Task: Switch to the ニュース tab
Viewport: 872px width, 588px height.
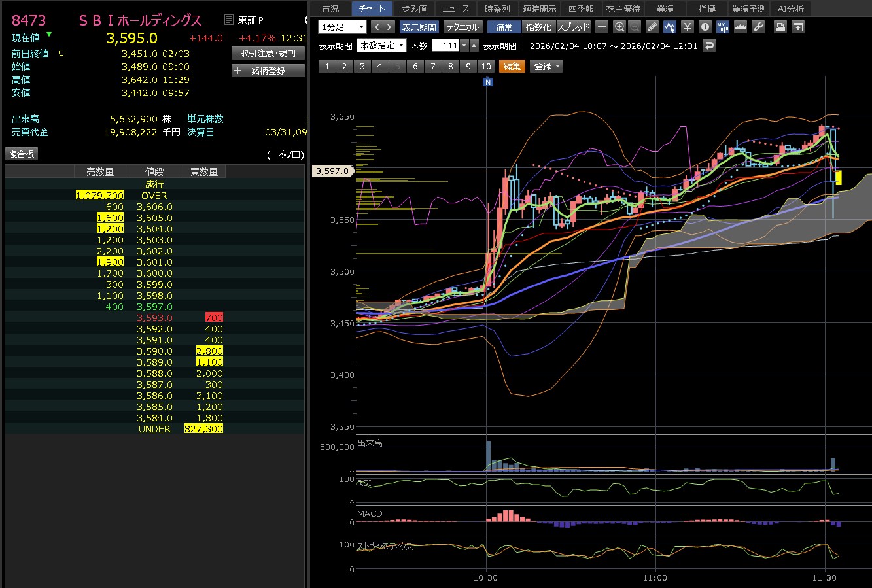Action: click(455, 9)
